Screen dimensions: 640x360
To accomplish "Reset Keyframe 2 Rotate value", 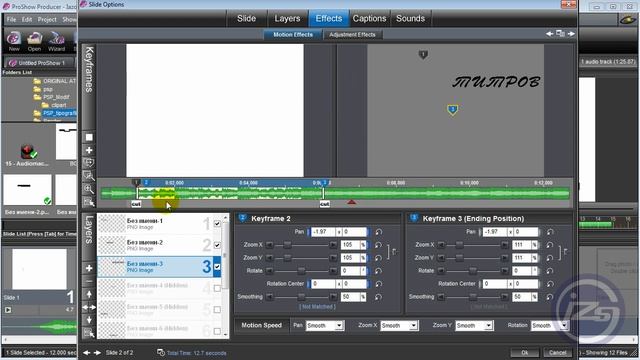I will tap(378, 271).
